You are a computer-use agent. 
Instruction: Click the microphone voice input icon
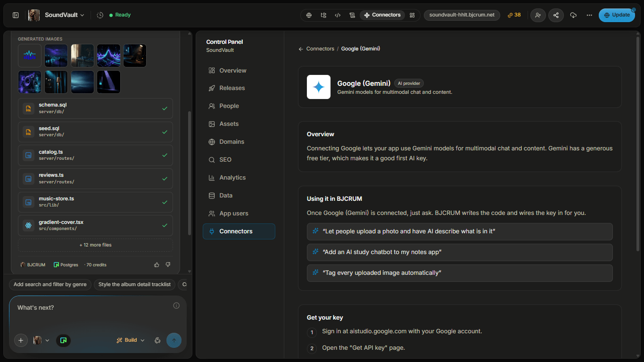pyautogui.click(x=157, y=340)
